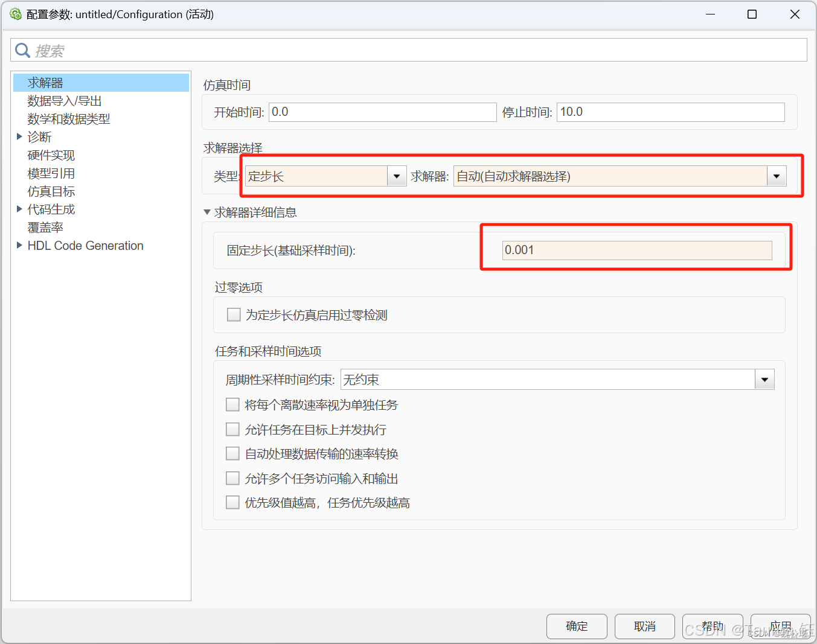Click the 帮助 button

pyautogui.click(x=713, y=626)
